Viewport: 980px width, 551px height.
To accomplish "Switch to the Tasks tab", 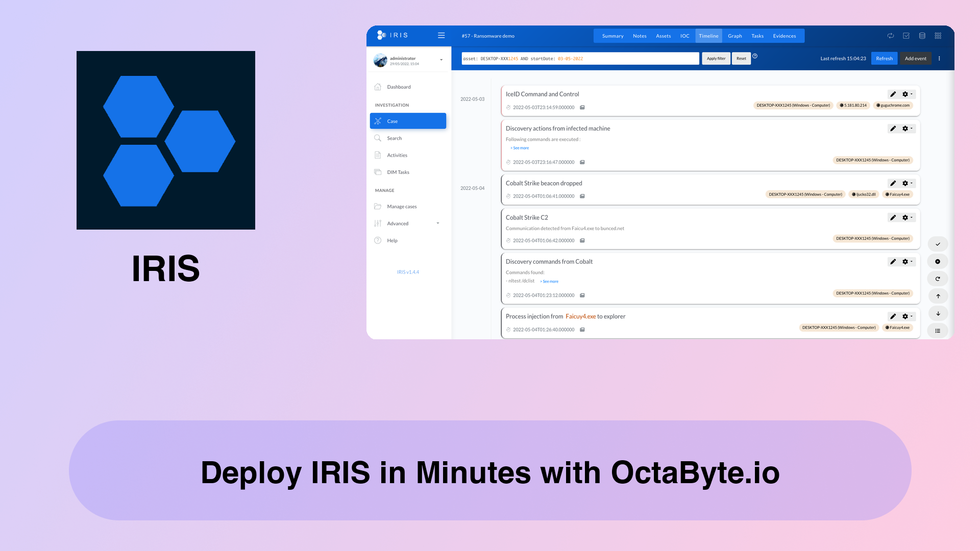I will pos(757,36).
